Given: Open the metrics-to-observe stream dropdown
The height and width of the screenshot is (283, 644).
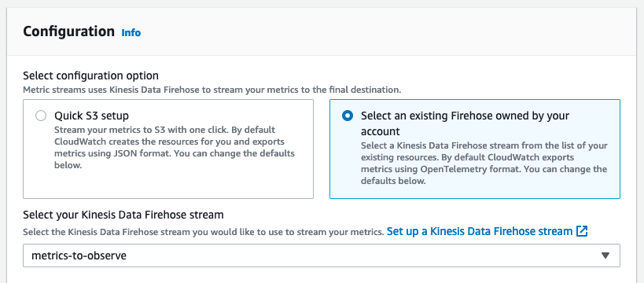Looking at the screenshot, I should coord(321,255).
